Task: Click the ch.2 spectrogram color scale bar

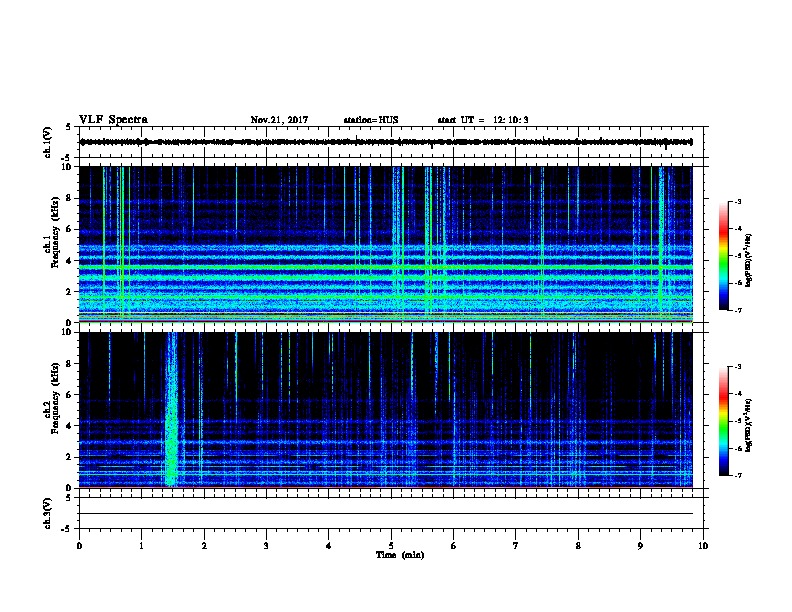Action: click(x=724, y=421)
